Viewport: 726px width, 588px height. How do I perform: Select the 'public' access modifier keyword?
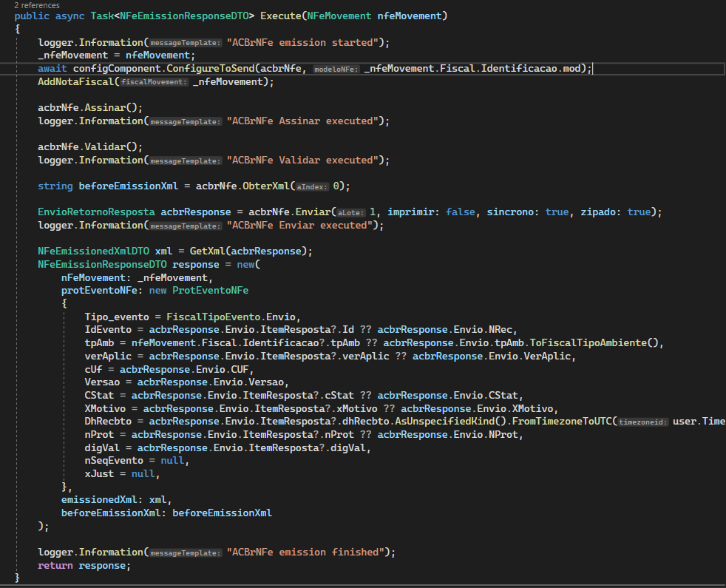coord(32,16)
